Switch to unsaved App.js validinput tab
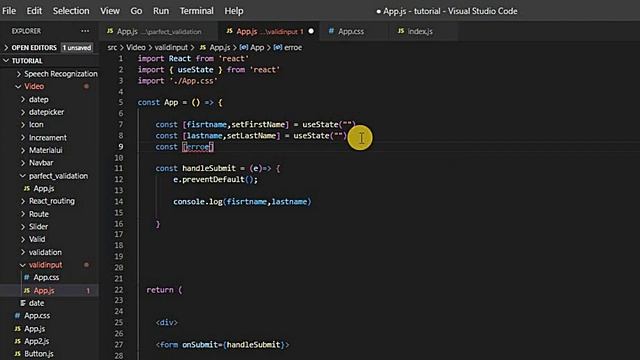Viewport: 640px width, 360px height. [269, 31]
